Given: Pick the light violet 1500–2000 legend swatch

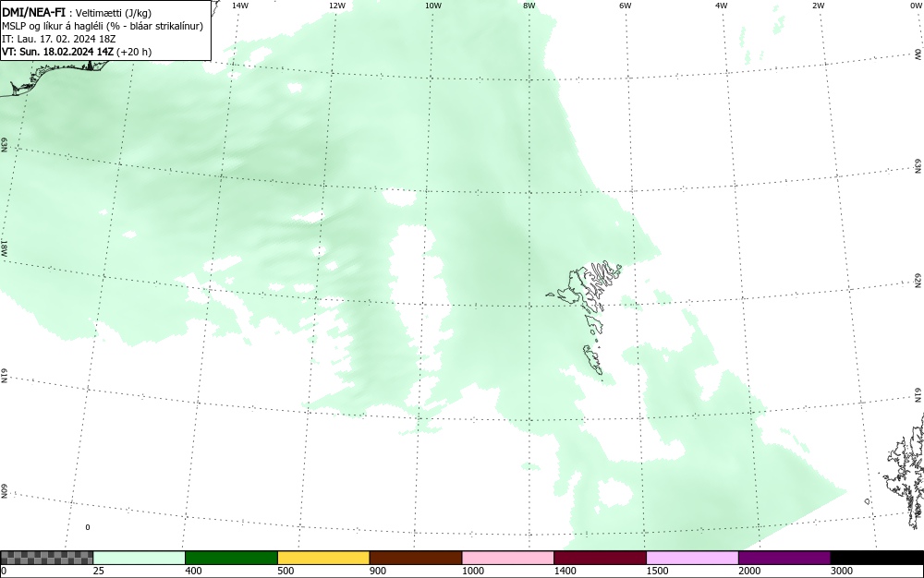Looking at the screenshot, I should click(x=692, y=558).
